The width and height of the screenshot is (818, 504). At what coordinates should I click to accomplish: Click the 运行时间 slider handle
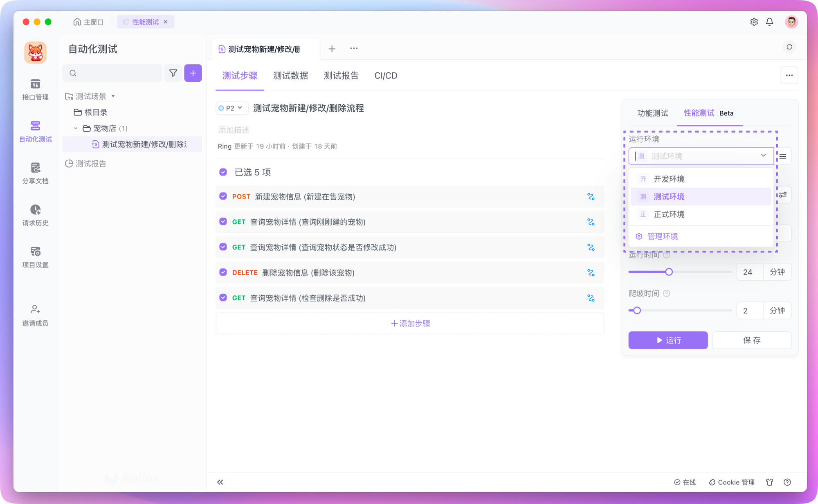(x=669, y=272)
